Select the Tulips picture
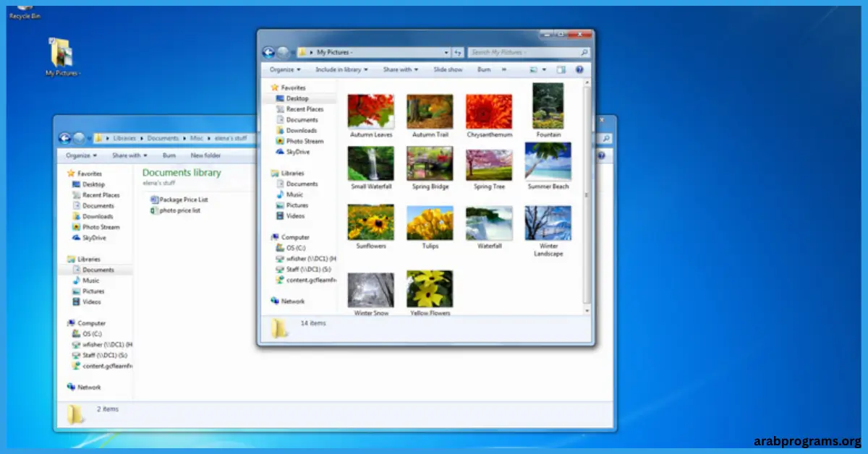Viewport: 868px width, 454px height. (x=430, y=227)
